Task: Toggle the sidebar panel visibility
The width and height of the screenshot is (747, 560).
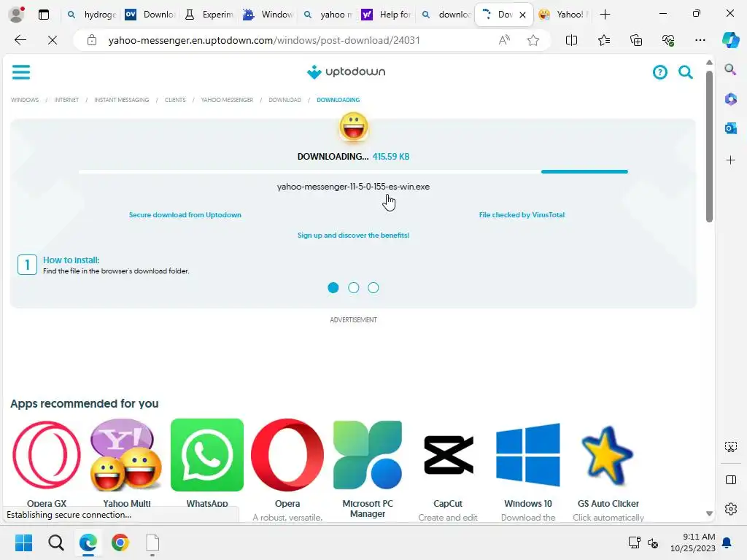Action: click(x=730, y=480)
